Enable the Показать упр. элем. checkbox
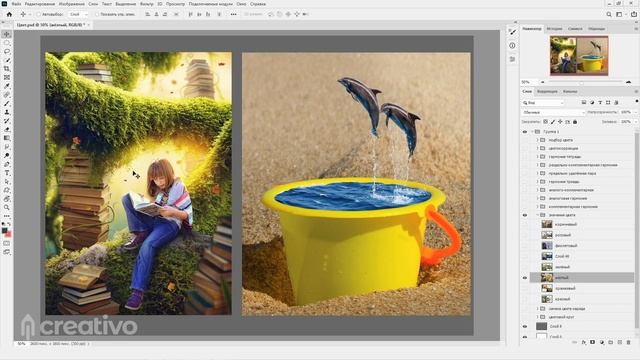 [97, 14]
